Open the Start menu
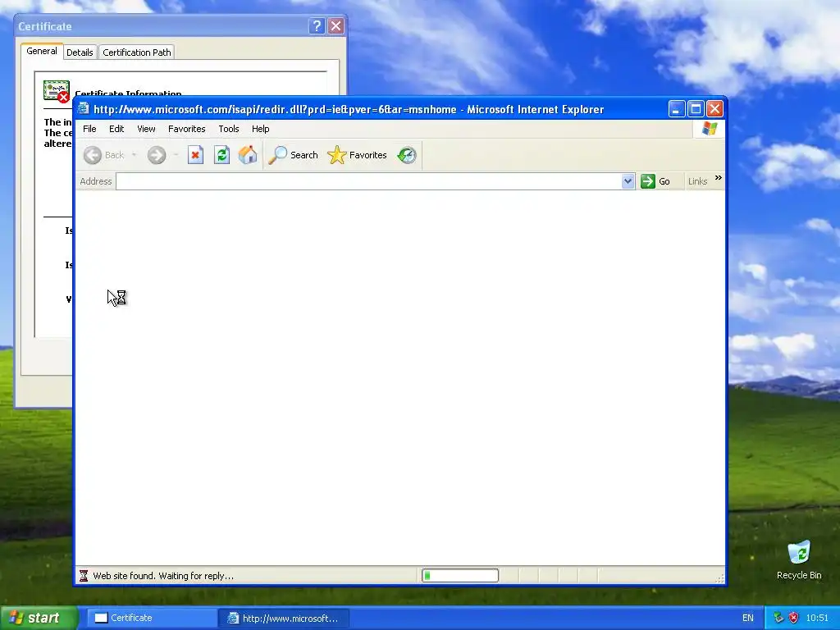This screenshot has width=840, height=630. click(x=39, y=618)
